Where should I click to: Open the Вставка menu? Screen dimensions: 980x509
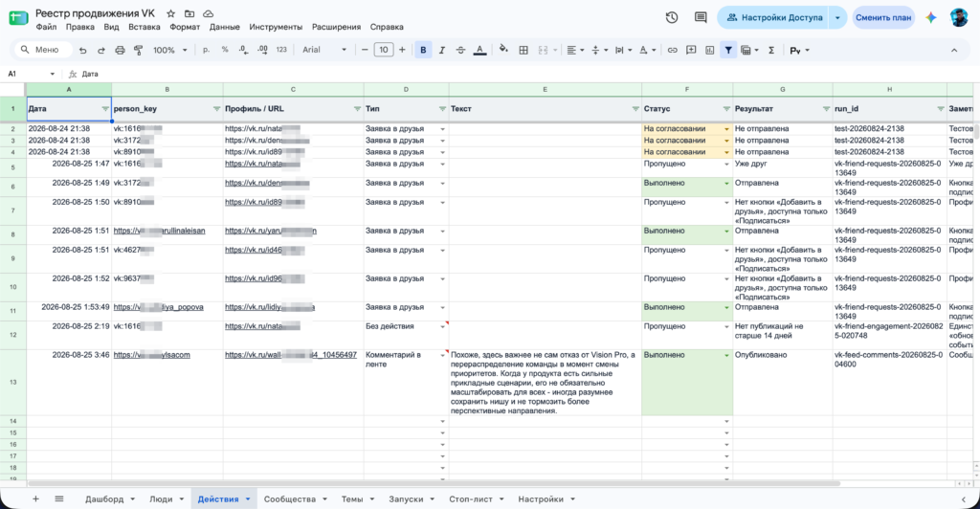click(x=145, y=27)
